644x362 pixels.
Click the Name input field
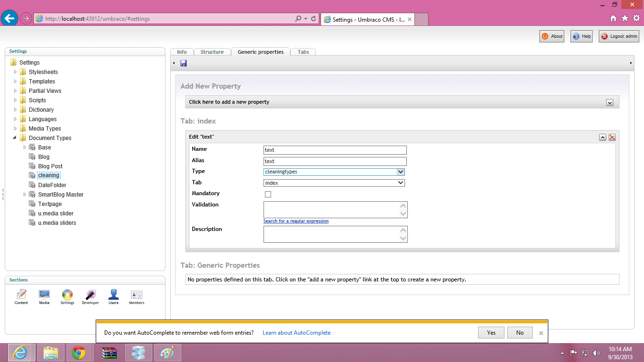(335, 150)
